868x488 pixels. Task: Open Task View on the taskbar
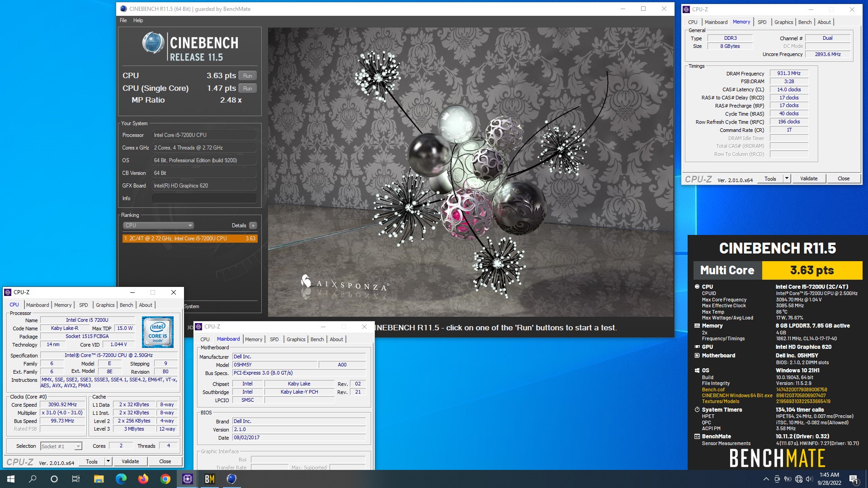coord(76,479)
